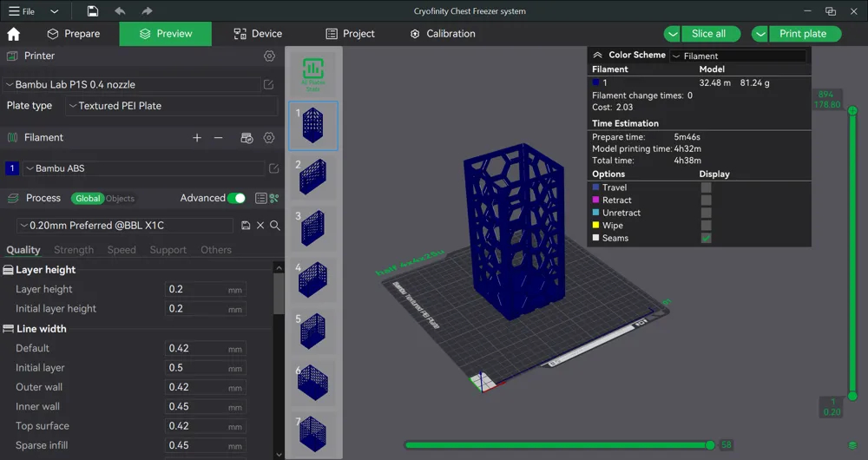The height and width of the screenshot is (460, 868).
Task: Go to the Home screen icon
Action: pos(14,34)
